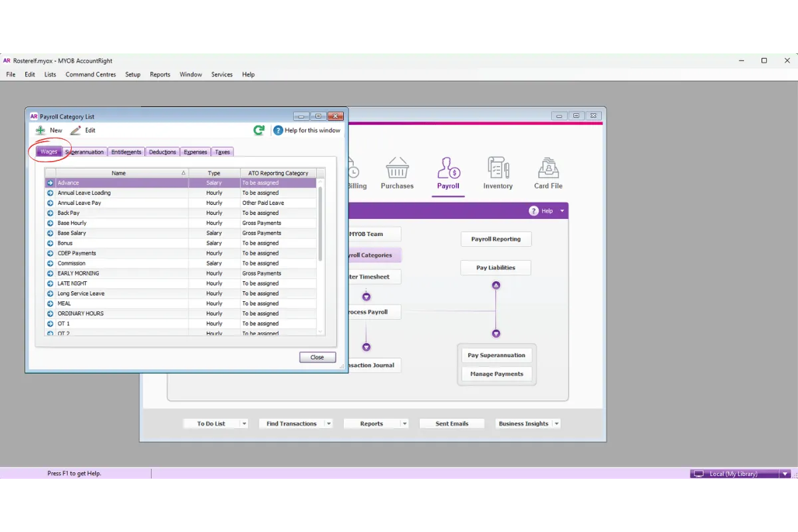Open Inventory command centre icon
This screenshot has width=798, height=532.
coord(498,168)
